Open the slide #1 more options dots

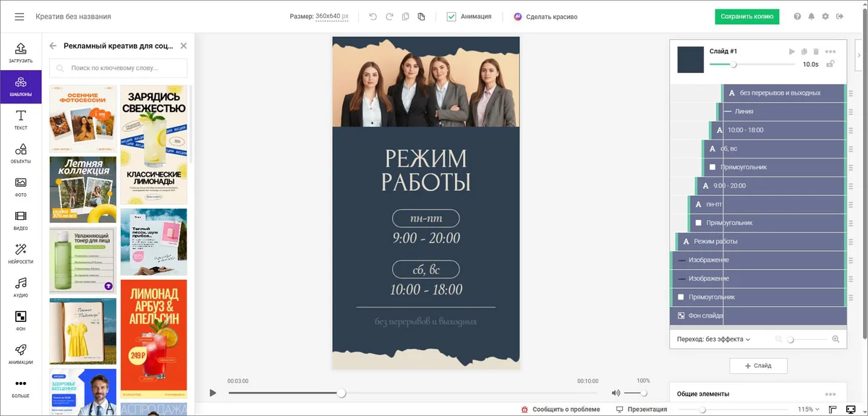830,51
